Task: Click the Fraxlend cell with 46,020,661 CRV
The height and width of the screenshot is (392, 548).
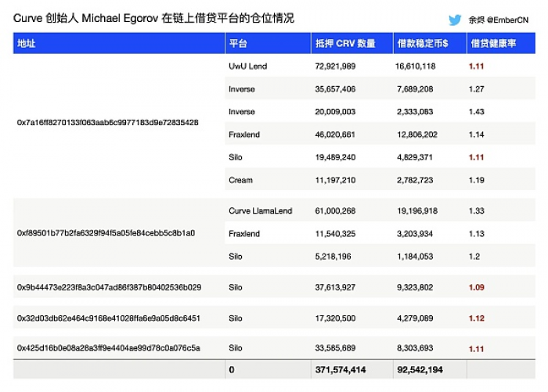Action: click(x=244, y=135)
